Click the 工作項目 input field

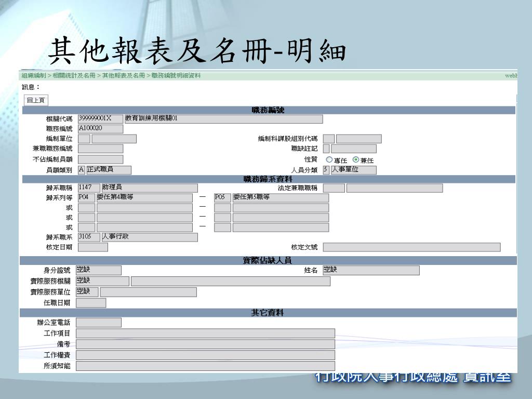tap(205, 334)
